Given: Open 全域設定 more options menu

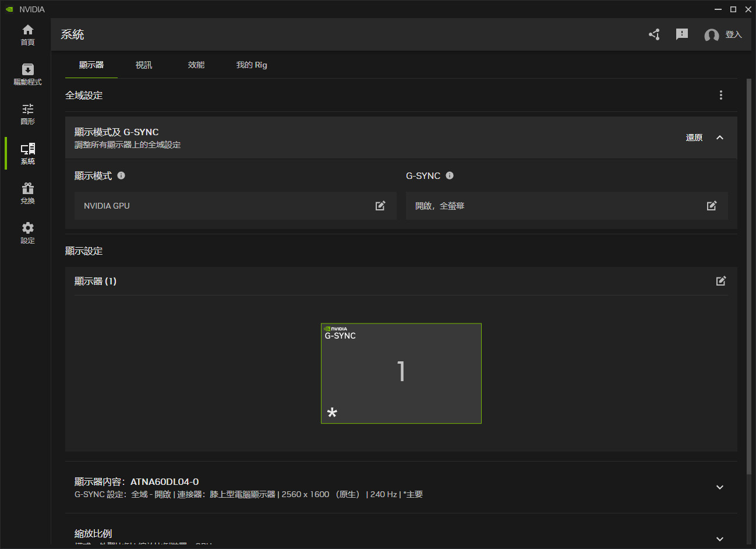Looking at the screenshot, I should [721, 95].
